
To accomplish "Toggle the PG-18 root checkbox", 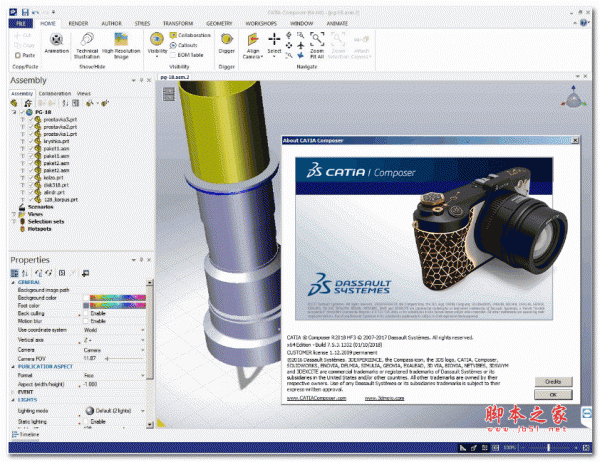I will (x=22, y=112).
